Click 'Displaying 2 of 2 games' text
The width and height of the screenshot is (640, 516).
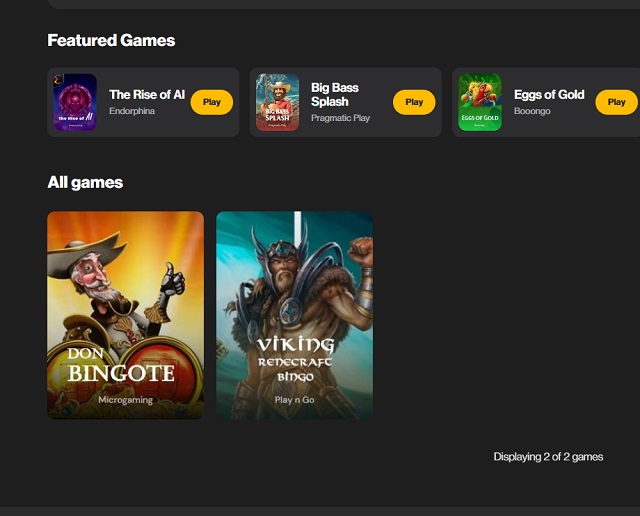(x=548, y=457)
